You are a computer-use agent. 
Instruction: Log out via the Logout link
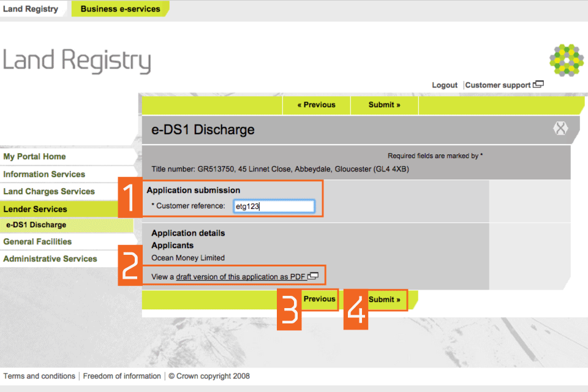tap(445, 85)
